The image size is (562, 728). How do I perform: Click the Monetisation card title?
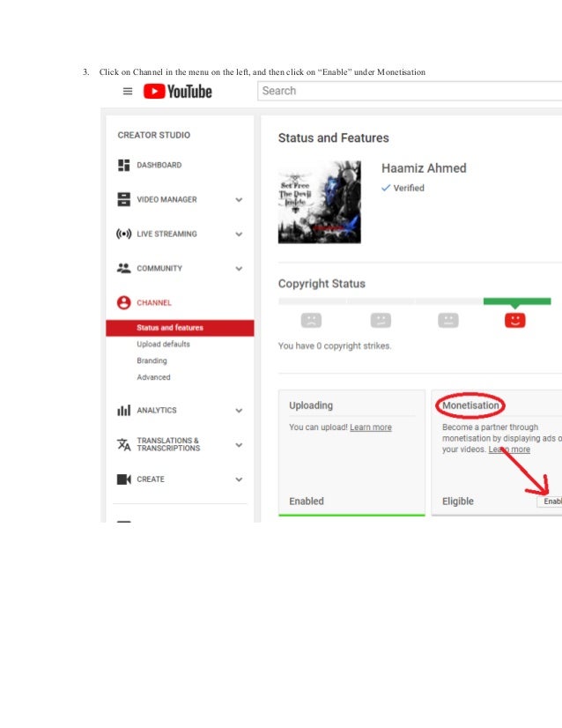[x=470, y=405]
